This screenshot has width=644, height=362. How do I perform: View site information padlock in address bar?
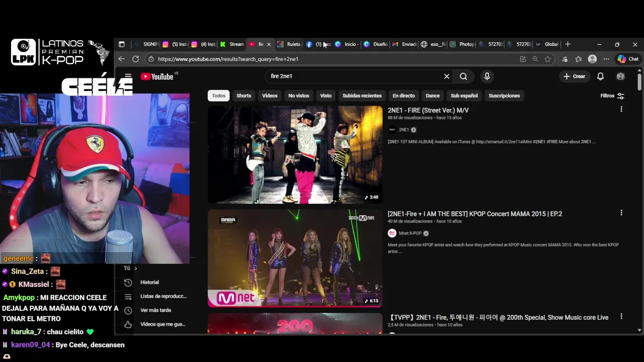(151, 59)
